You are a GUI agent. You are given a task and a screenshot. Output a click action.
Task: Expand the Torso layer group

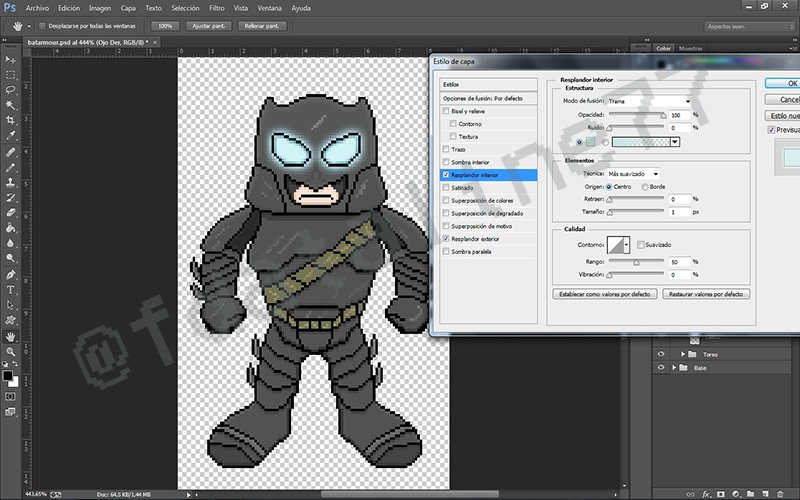coord(683,354)
